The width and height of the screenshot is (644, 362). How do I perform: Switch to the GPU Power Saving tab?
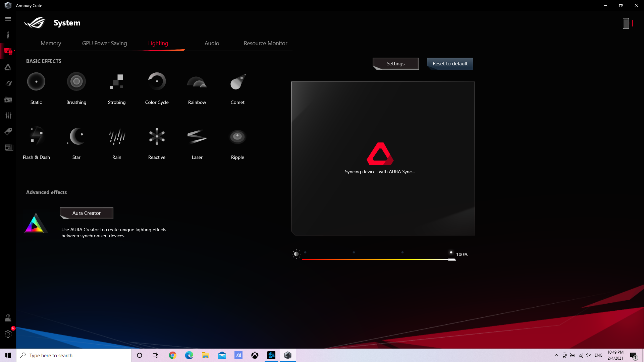coord(105,43)
